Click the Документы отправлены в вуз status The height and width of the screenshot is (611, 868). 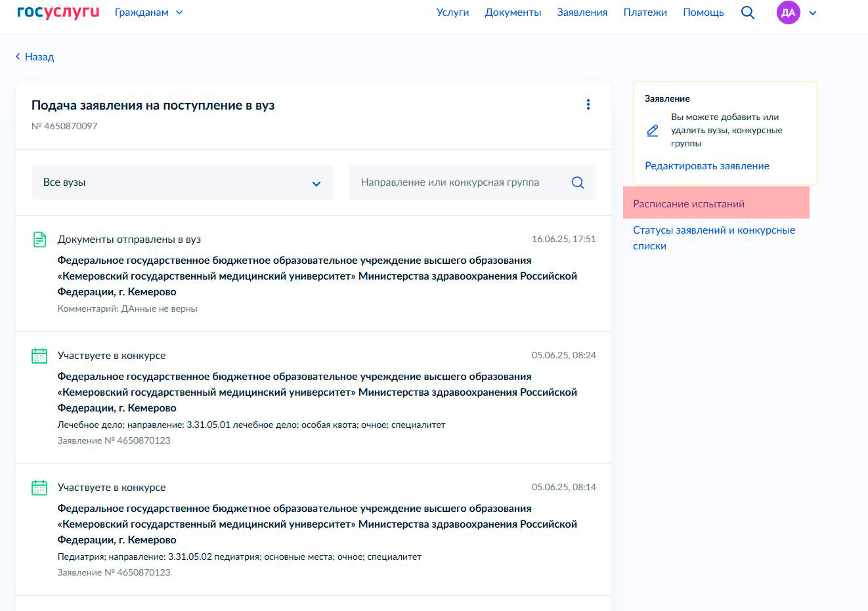point(129,240)
